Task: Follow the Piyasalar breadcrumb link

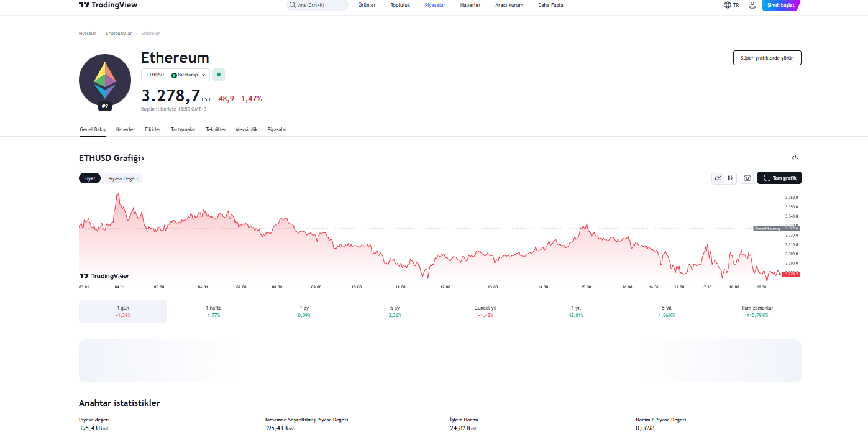Action: [x=88, y=33]
